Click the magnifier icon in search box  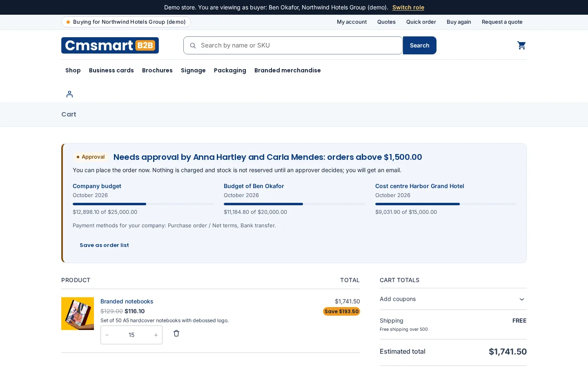[x=193, y=45]
